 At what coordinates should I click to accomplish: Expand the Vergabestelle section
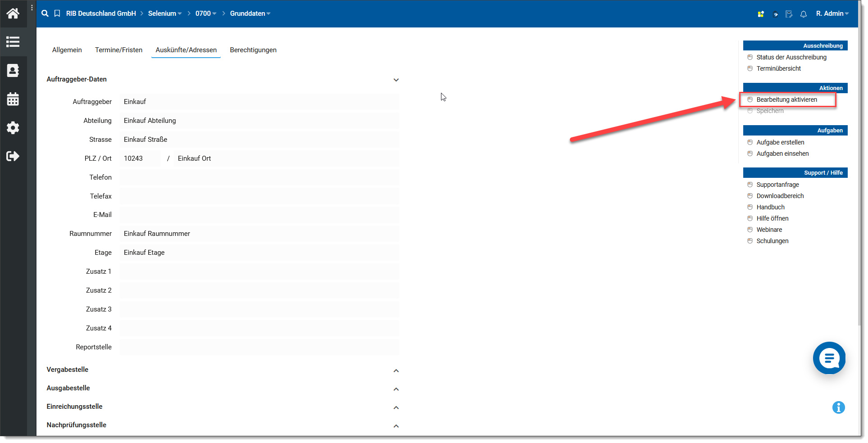pos(396,371)
